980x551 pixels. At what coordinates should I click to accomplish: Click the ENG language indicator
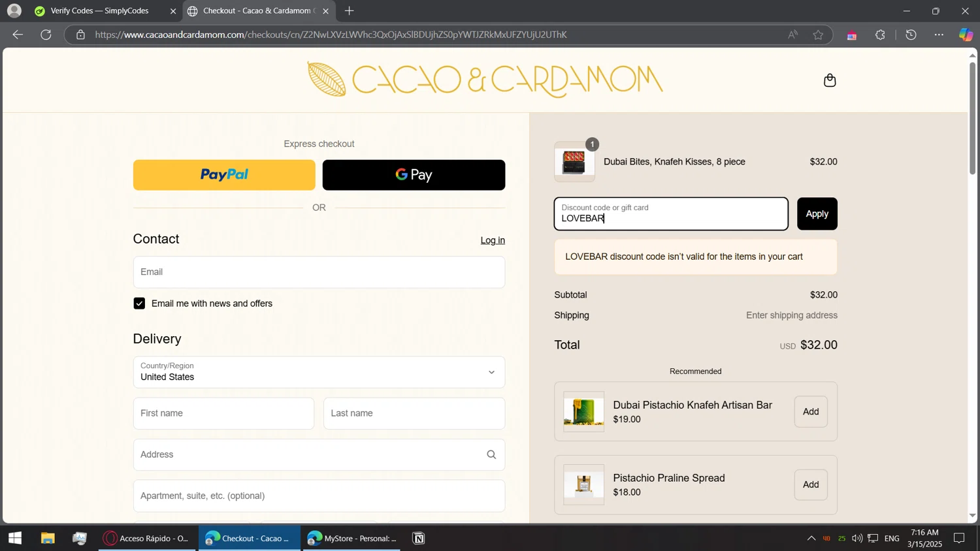[892, 539]
